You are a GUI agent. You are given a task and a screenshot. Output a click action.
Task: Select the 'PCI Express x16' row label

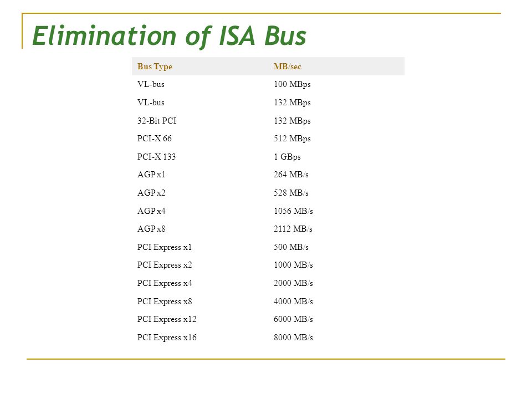click(x=167, y=337)
